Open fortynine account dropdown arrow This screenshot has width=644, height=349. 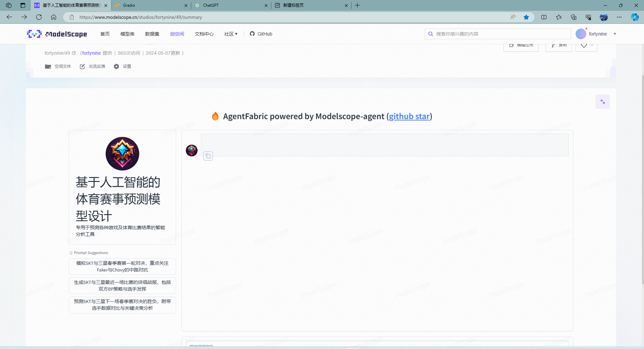615,34
